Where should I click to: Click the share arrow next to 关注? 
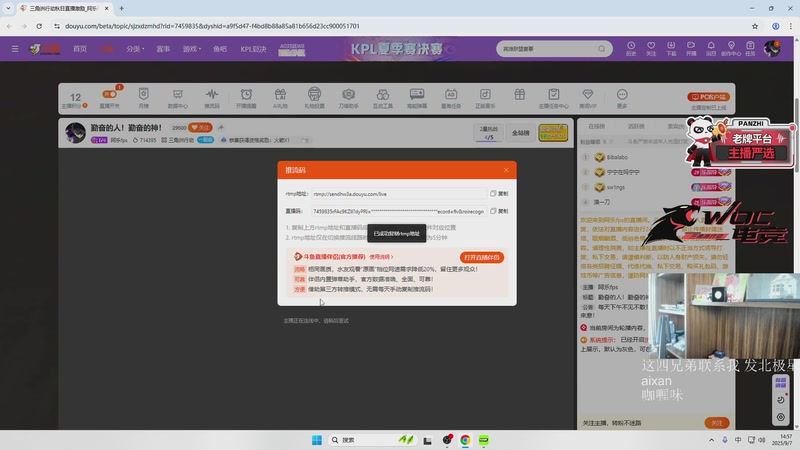221,128
